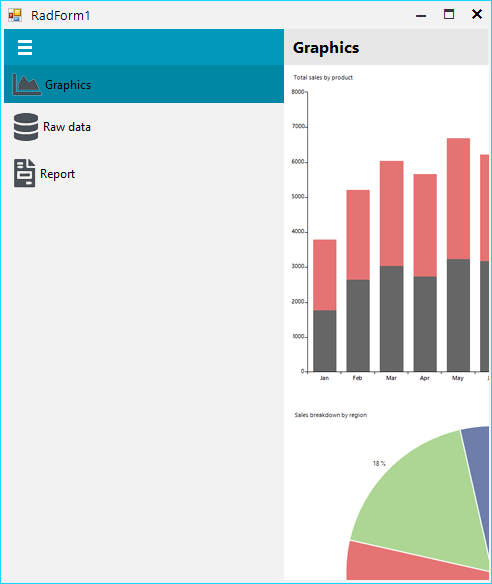Click the RadForm1 application icon
This screenshot has height=584, width=492.
tap(15, 15)
